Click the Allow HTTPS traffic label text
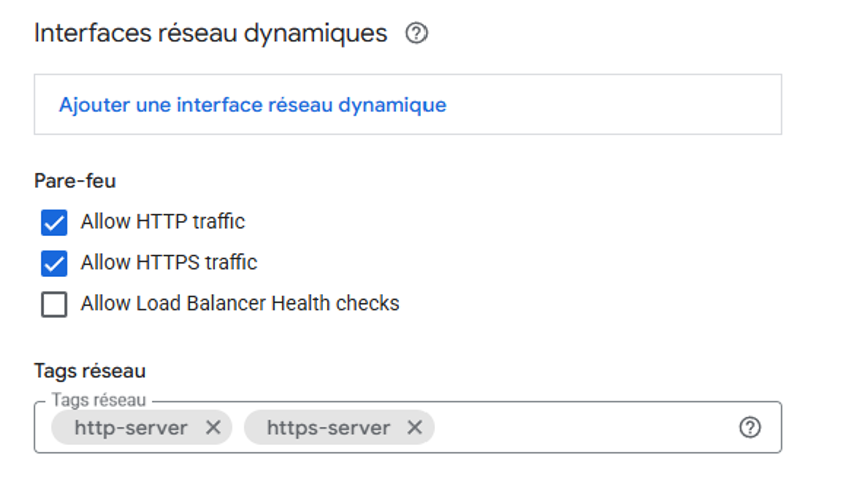Viewport: 848px width, 502px height. click(x=169, y=263)
